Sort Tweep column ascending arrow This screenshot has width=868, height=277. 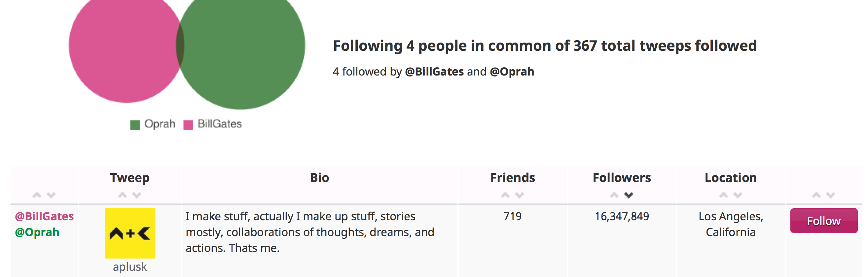pos(122,195)
